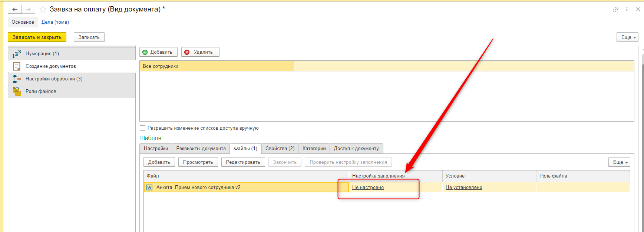The height and width of the screenshot is (232, 644).
Task: Click the Записать и закрыть button
Action: pos(37,37)
